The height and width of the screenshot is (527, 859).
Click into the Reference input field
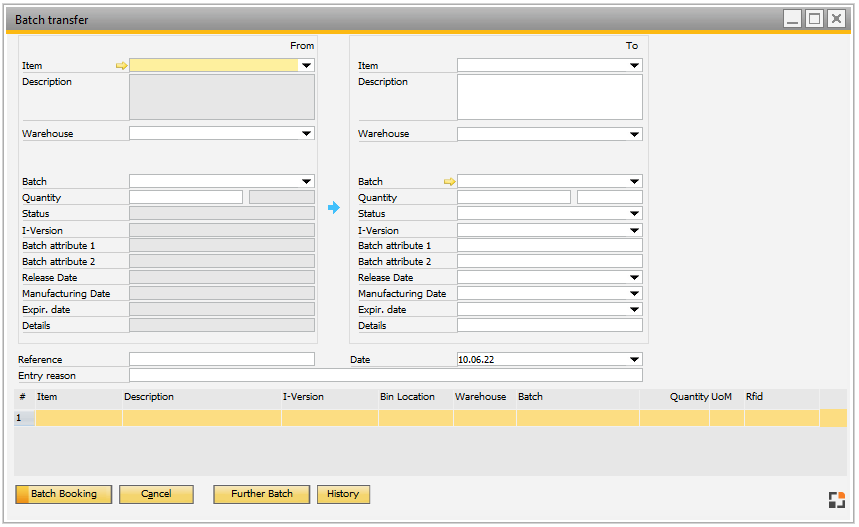(x=221, y=360)
